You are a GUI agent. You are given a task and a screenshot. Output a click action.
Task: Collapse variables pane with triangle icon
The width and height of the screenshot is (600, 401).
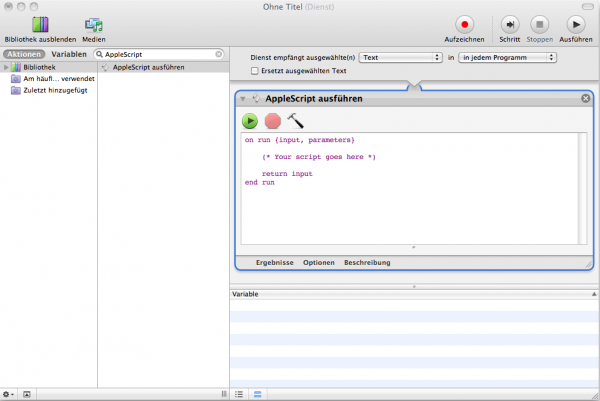coord(594,294)
